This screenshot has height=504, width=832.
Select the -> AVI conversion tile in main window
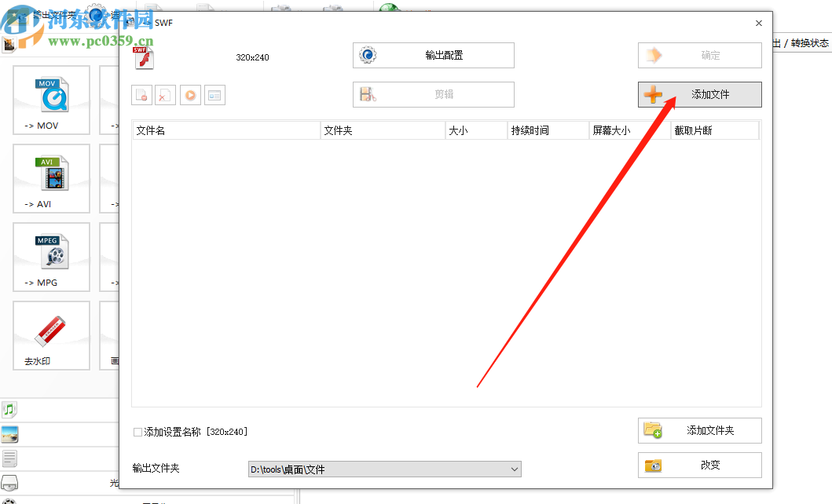coord(52,179)
